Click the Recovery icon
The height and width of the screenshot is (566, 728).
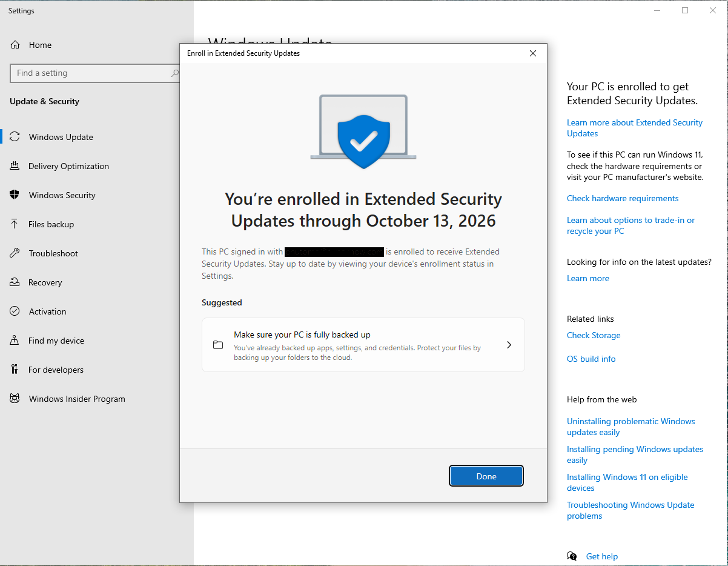click(15, 282)
